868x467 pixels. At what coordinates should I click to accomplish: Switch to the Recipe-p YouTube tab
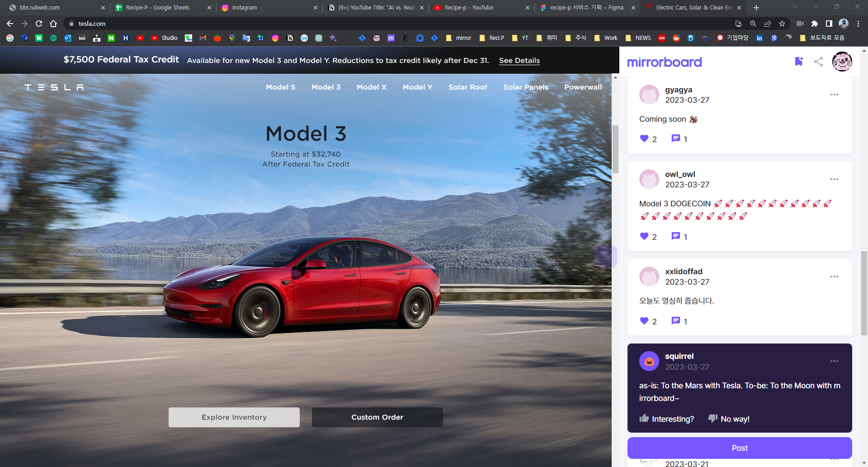pos(481,8)
